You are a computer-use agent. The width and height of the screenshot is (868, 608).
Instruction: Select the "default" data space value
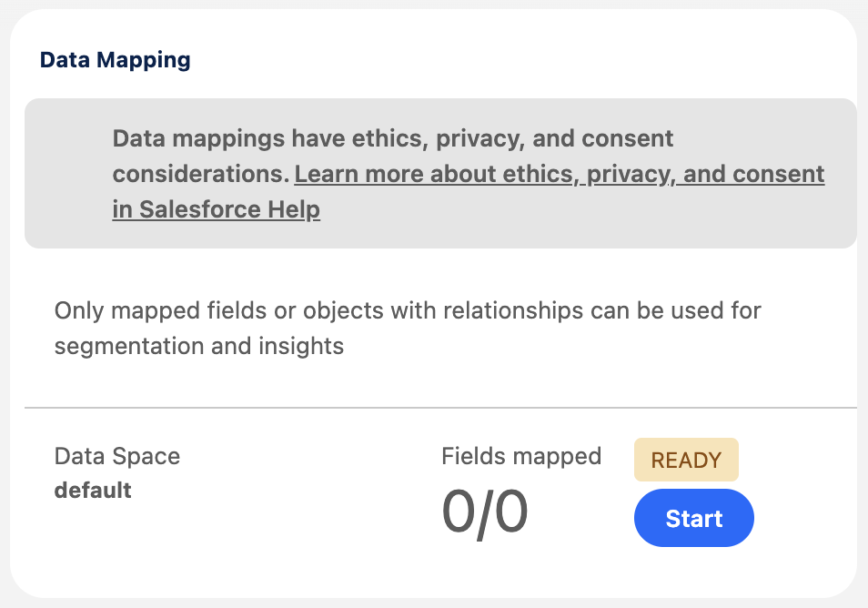click(93, 491)
